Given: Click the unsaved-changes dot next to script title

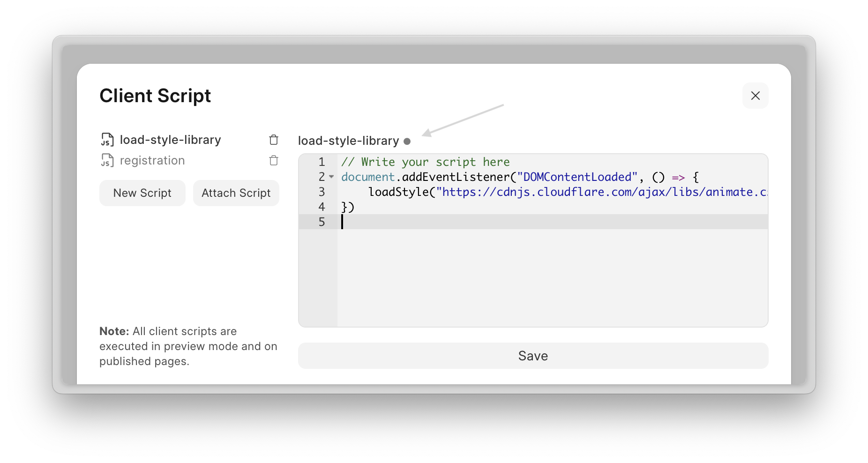Looking at the screenshot, I should (x=407, y=141).
